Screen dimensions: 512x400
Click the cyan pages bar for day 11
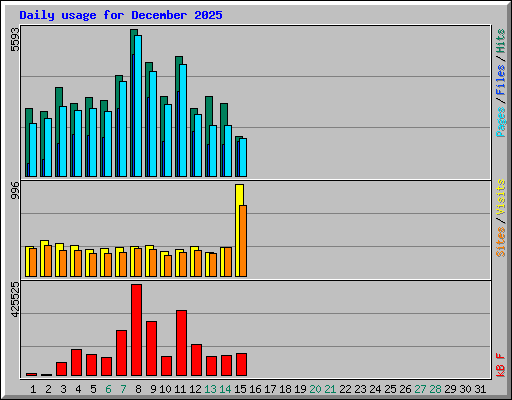click(183, 120)
